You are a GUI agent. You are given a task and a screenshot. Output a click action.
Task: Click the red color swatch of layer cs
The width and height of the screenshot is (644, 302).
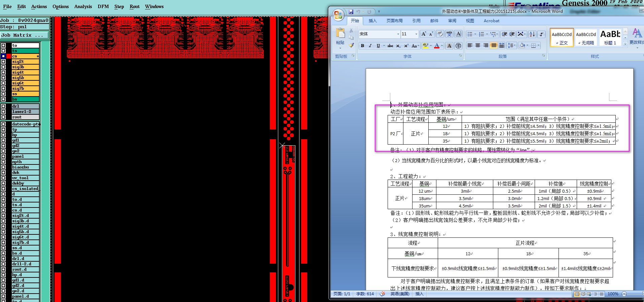[9, 56]
